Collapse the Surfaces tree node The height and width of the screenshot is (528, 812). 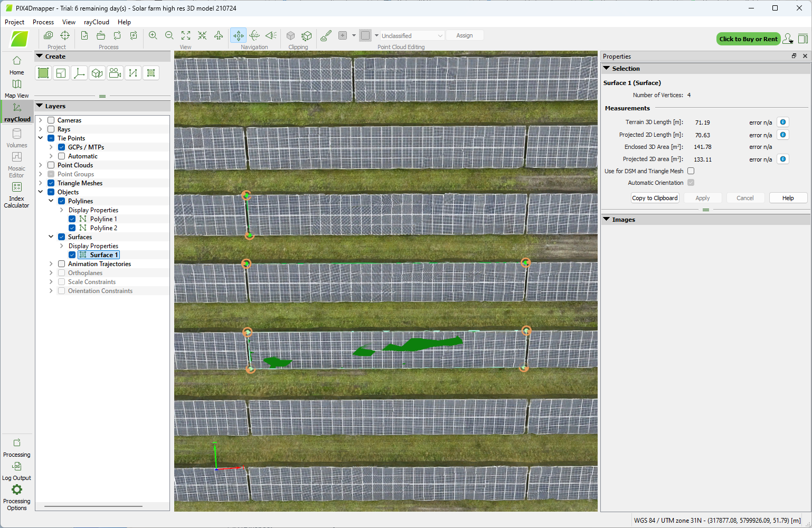51,237
